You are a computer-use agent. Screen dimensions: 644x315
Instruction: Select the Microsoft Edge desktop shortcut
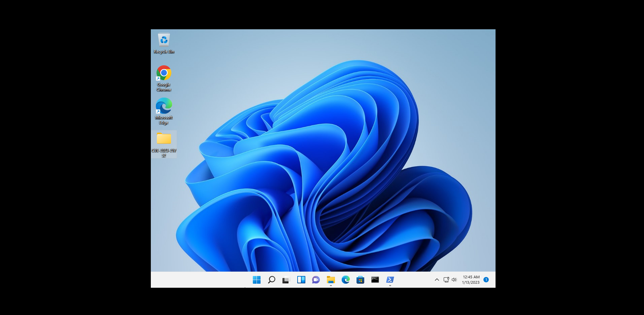pos(164,111)
